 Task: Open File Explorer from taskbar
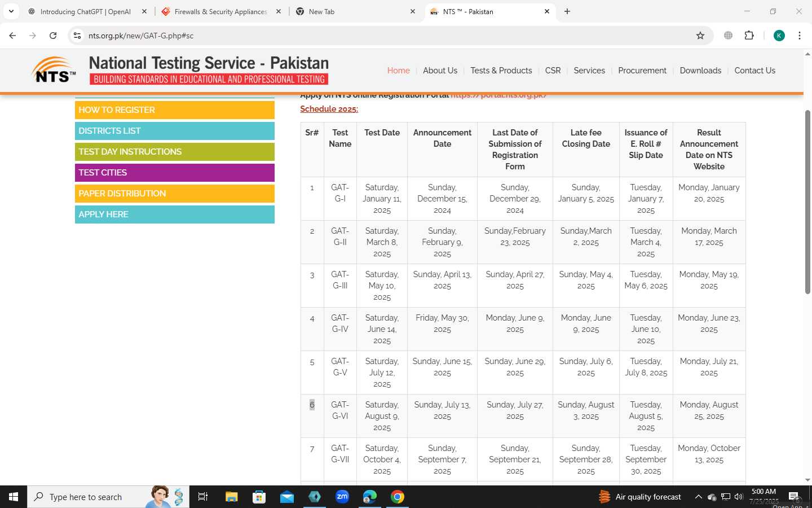point(232,497)
